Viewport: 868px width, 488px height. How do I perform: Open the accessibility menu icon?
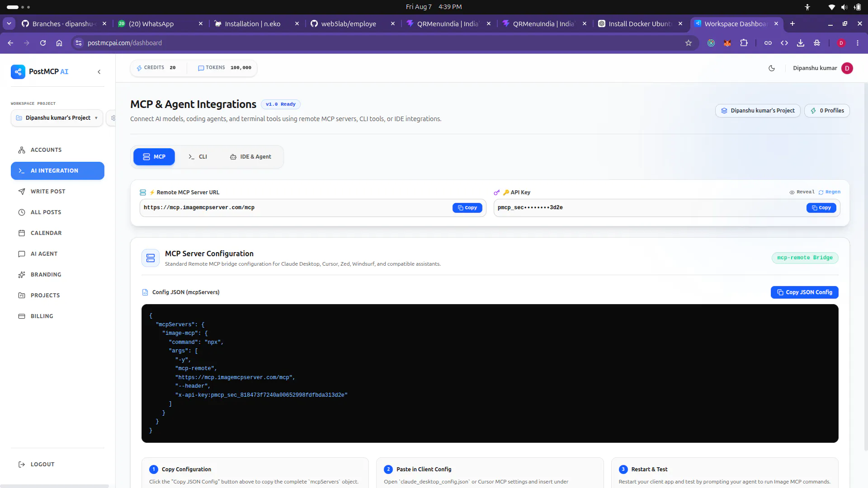807,7
